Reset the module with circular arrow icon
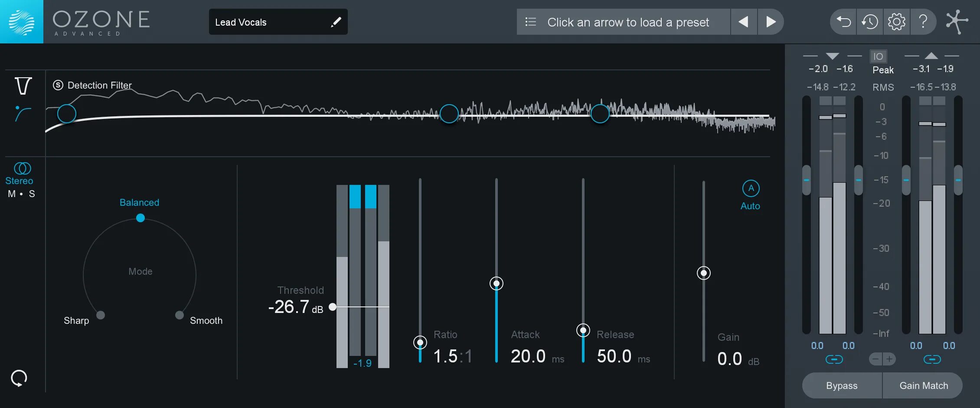Screen dimensions: 980x408 pyautogui.click(x=19, y=378)
